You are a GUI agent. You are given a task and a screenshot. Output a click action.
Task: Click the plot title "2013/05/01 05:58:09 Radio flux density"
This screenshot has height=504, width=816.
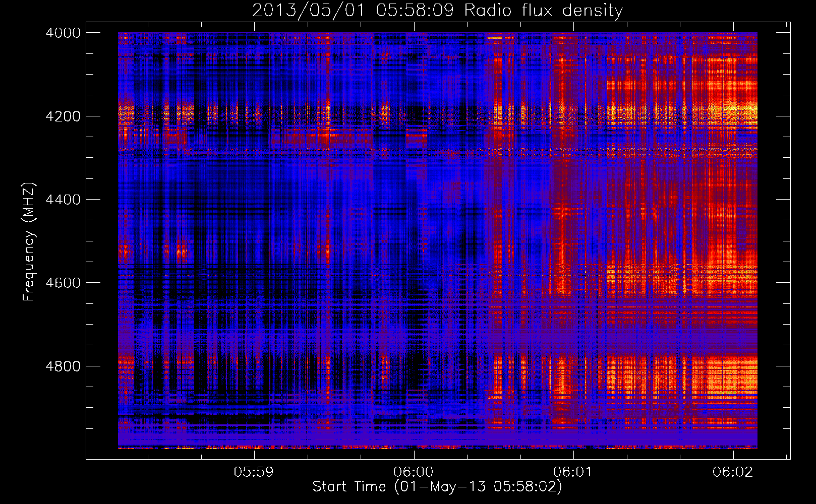tap(437, 10)
